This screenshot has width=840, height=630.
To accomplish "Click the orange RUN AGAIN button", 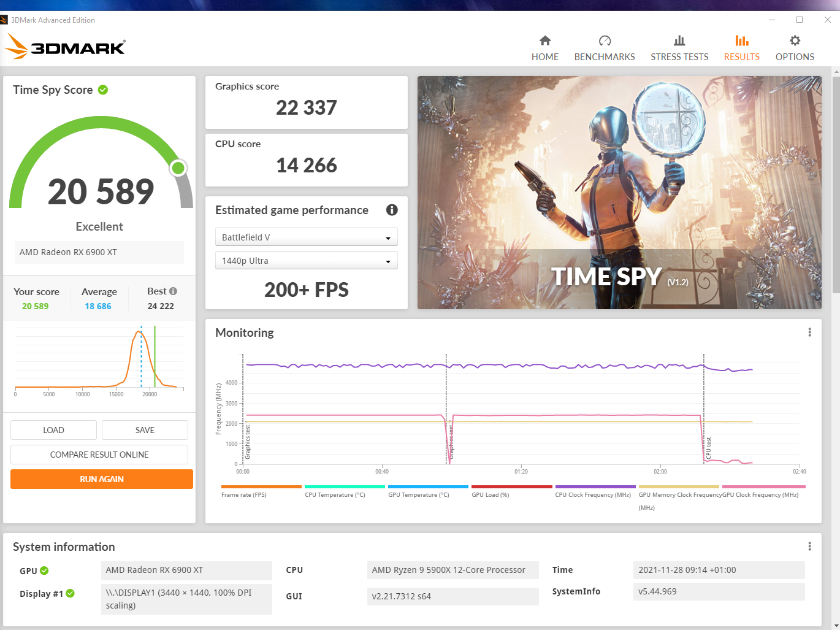I will click(102, 479).
